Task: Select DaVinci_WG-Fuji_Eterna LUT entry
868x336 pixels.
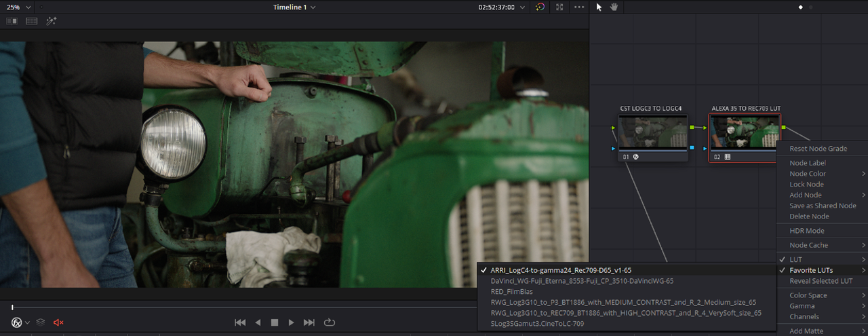Action: [x=626, y=281]
